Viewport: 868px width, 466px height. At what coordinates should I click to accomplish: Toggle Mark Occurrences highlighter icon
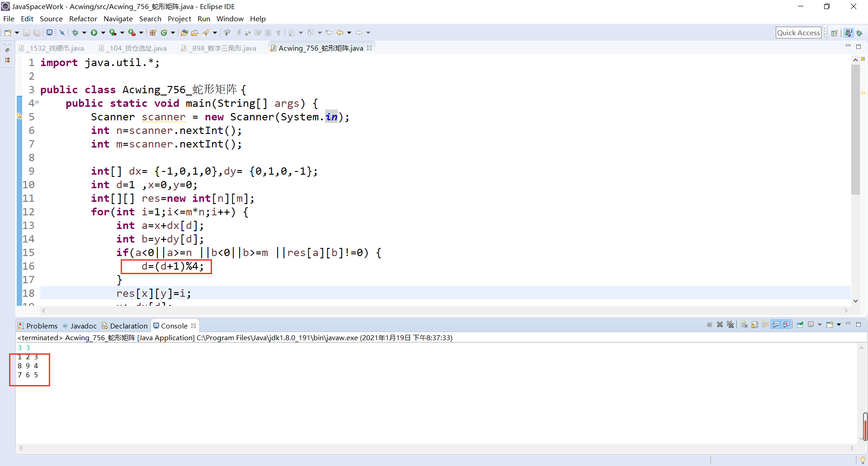point(237,33)
